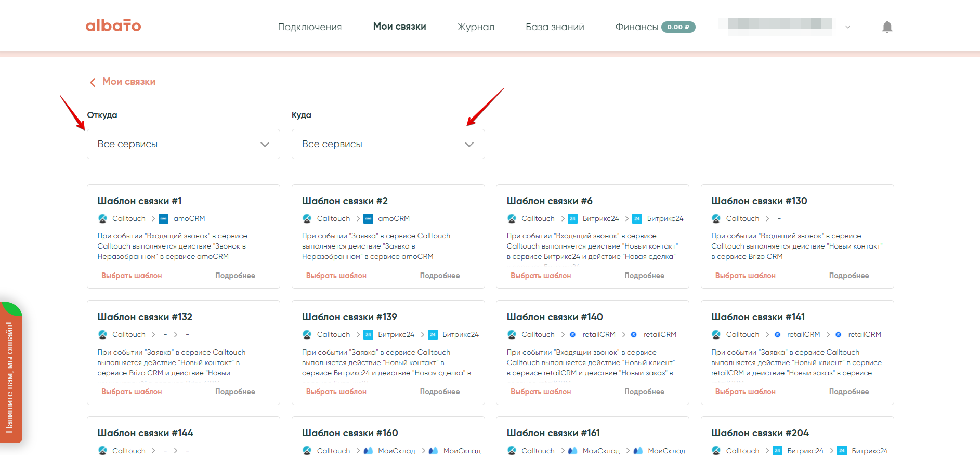Click first Битрикс24 icon in Шаблон #6

point(572,218)
